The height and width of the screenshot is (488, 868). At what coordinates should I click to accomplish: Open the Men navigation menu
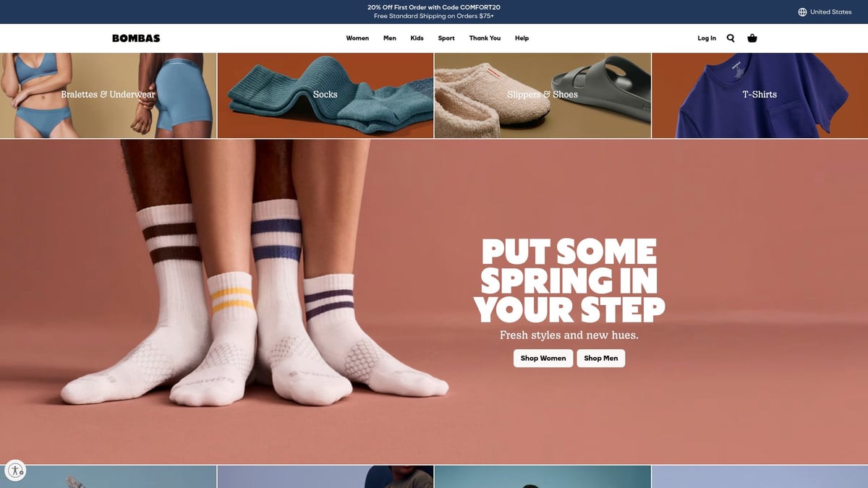click(x=390, y=38)
